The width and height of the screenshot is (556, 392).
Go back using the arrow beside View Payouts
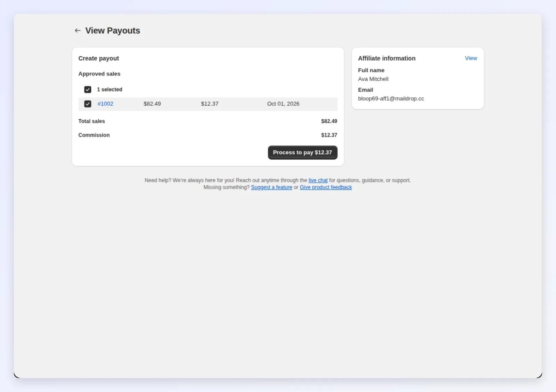tap(77, 31)
